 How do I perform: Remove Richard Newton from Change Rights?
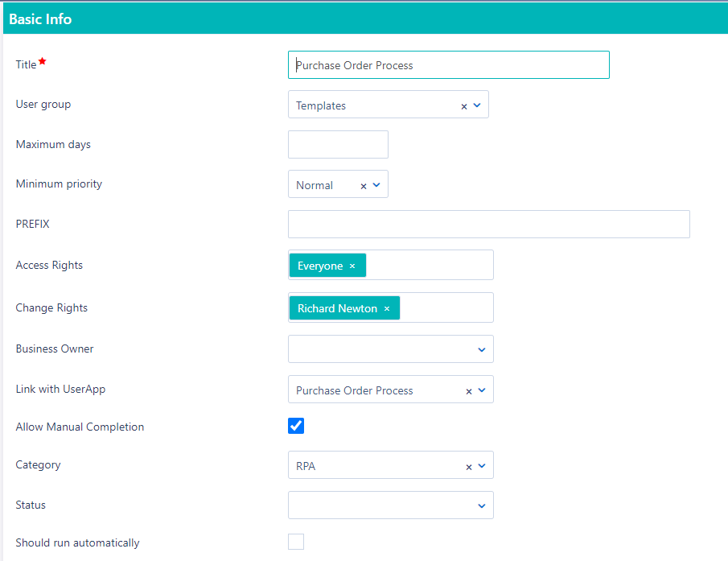click(387, 307)
